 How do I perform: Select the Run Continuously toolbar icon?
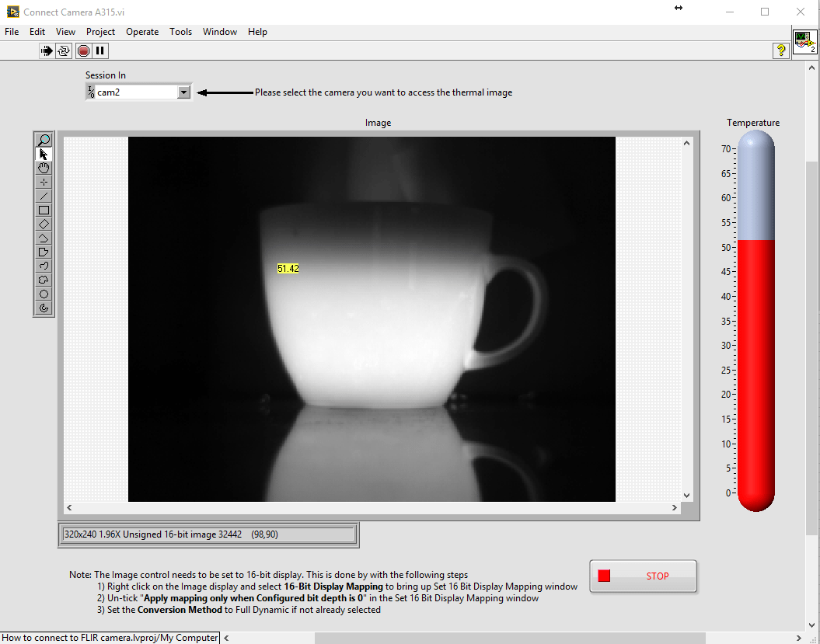(65, 50)
